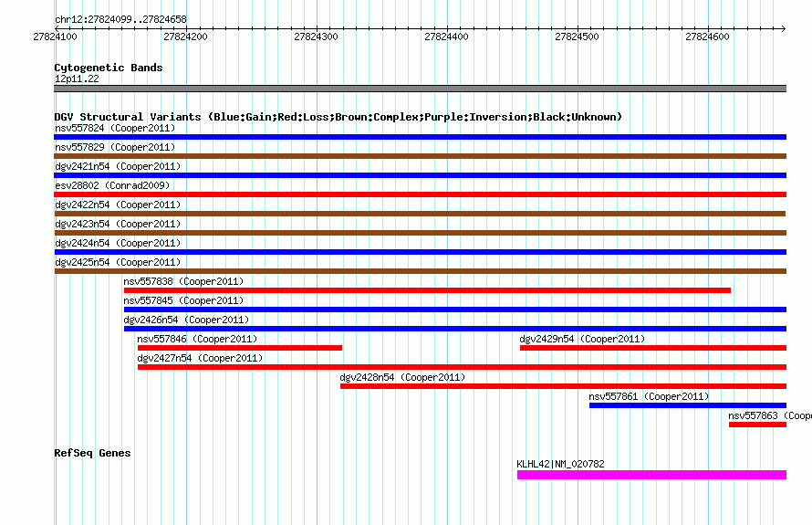
Task: Click the dgv2427n54 red loss bar
Action: click(x=462, y=367)
